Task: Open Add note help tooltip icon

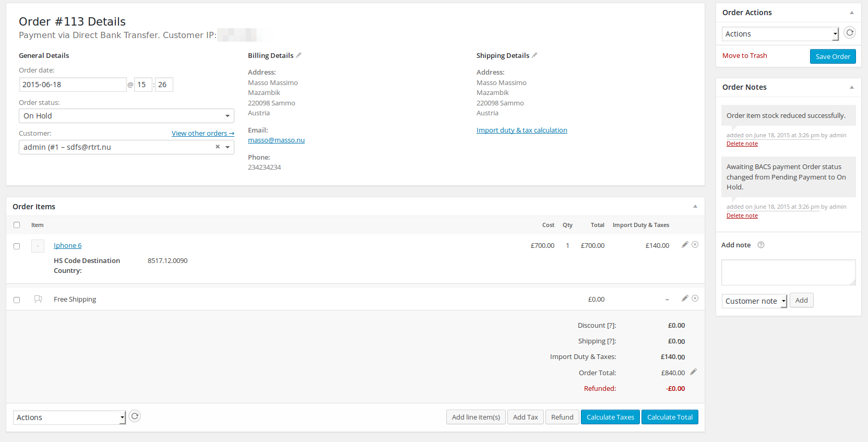Action: (761, 245)
